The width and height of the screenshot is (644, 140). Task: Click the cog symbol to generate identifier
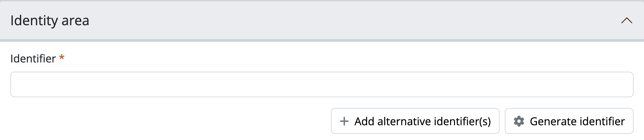coord(519,121)
